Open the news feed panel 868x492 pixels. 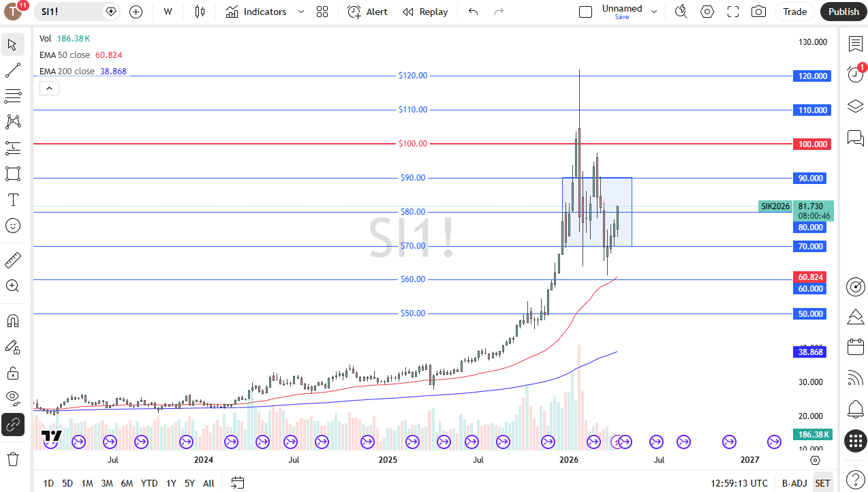855,378
